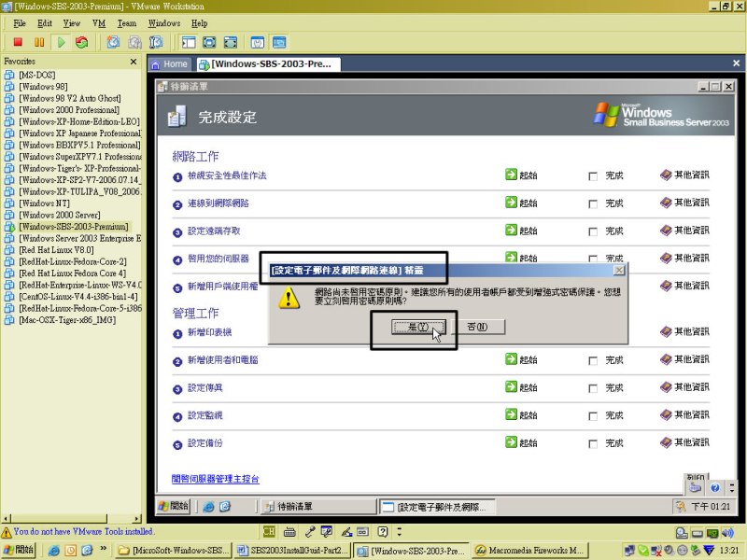The height and width of the screenshot is (560, 747).
Task: Click the Revert to Snapshot icon
Action: pos(134,42)
